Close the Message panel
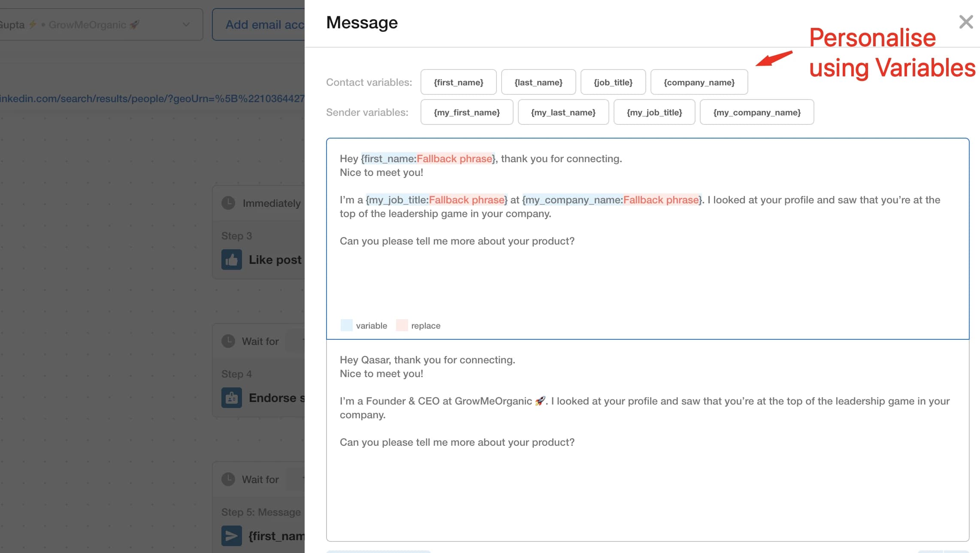Screen dimensions: 980x553 tap(965, 22)
